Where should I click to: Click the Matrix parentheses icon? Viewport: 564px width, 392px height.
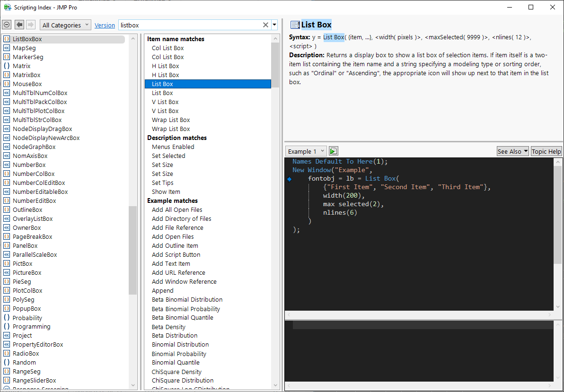(7, 66)
